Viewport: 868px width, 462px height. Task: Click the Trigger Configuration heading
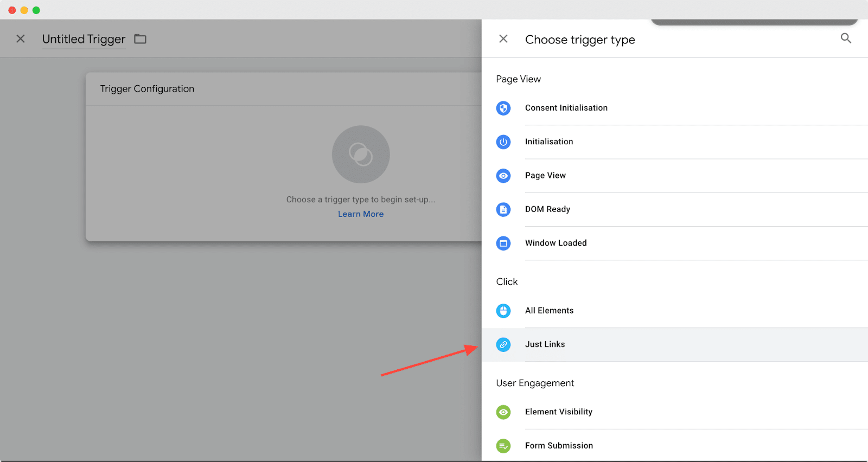click(x=147, y=89)
